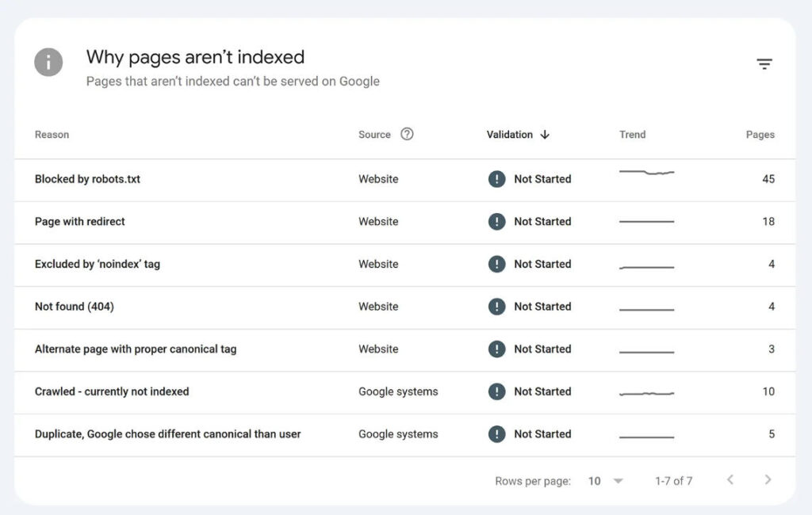Viewport: 812px width, 515px height.
Task: Click the pages count 18
Action: pos(768,222)
